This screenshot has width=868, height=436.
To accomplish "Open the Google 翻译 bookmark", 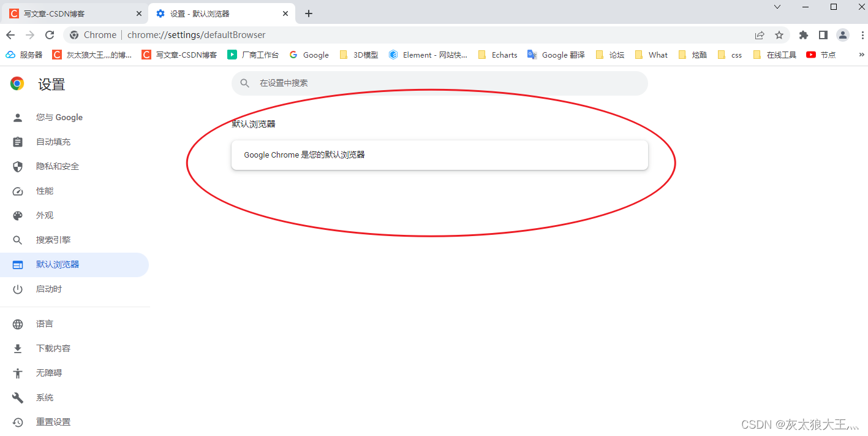I will [556, 55].
